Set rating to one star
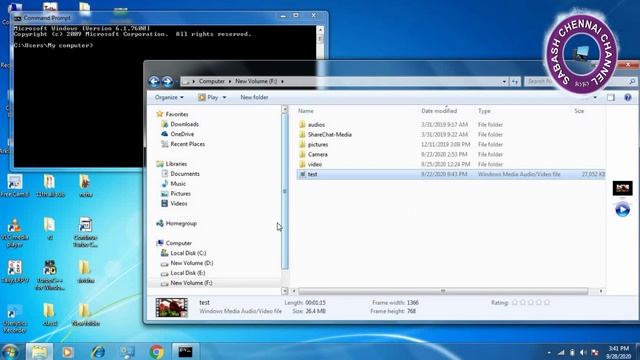Screen dimensions: 640x360 point(515,302)
